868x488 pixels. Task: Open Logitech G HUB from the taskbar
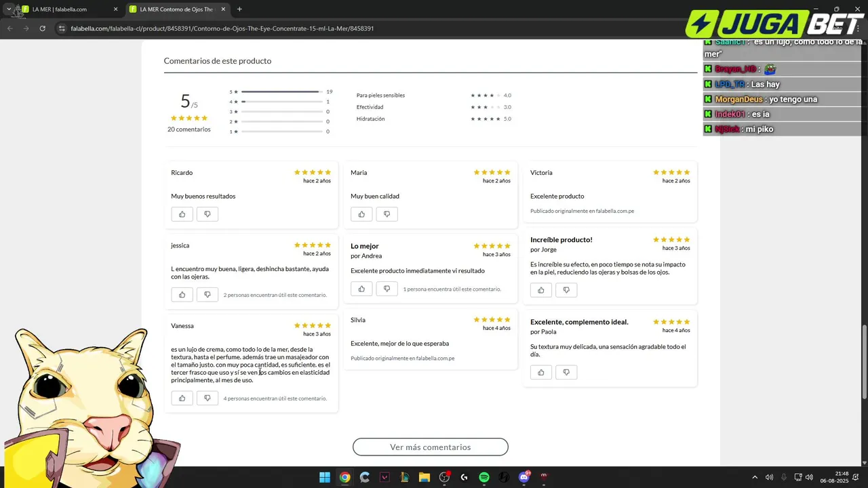464,477
